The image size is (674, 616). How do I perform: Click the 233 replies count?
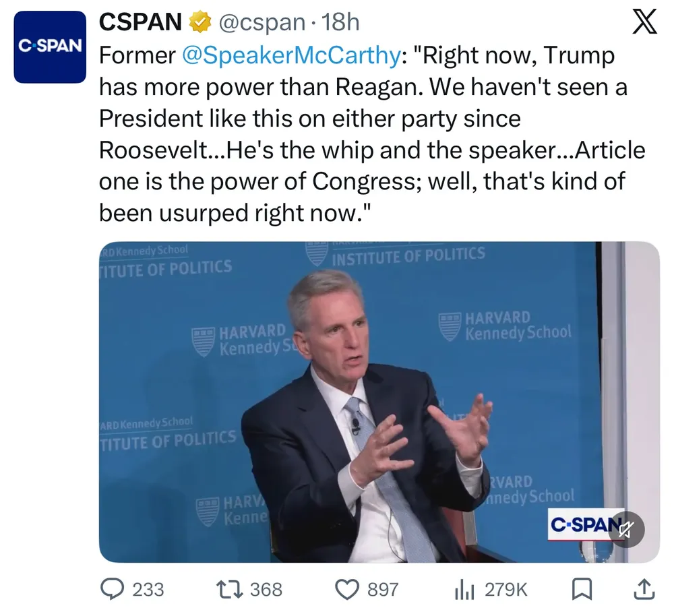148,590
